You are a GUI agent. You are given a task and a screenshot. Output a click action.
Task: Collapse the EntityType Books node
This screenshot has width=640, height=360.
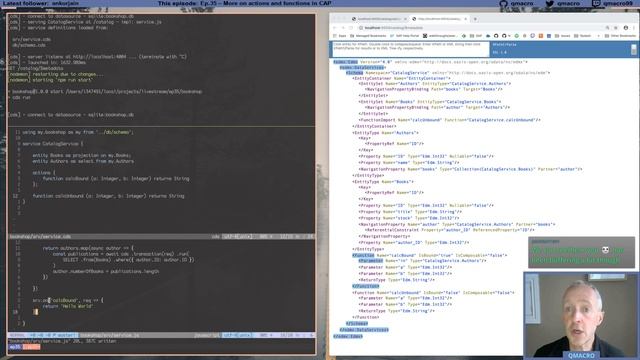[383, 182]
